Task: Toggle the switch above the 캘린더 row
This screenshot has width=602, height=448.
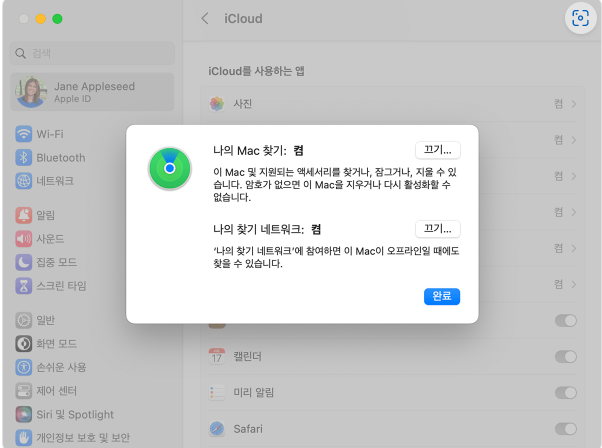Action: tap(566, 321)
